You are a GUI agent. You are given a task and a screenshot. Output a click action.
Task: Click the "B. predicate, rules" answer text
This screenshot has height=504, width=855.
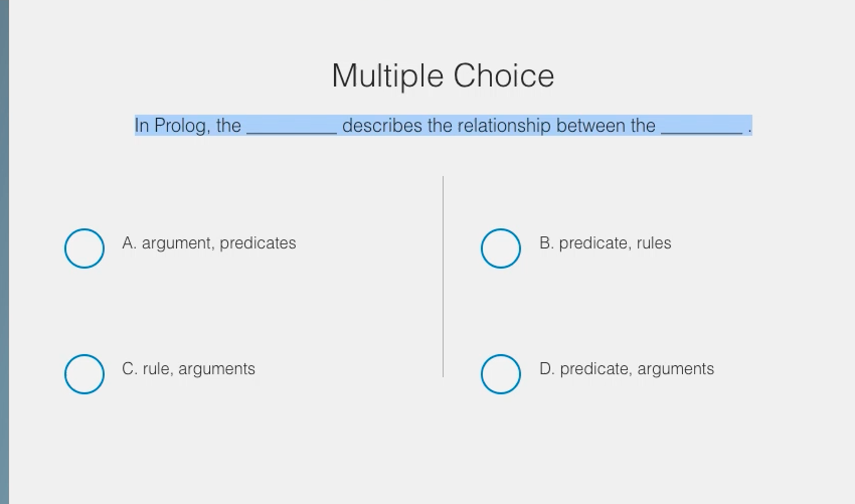[x=605, y=243]
